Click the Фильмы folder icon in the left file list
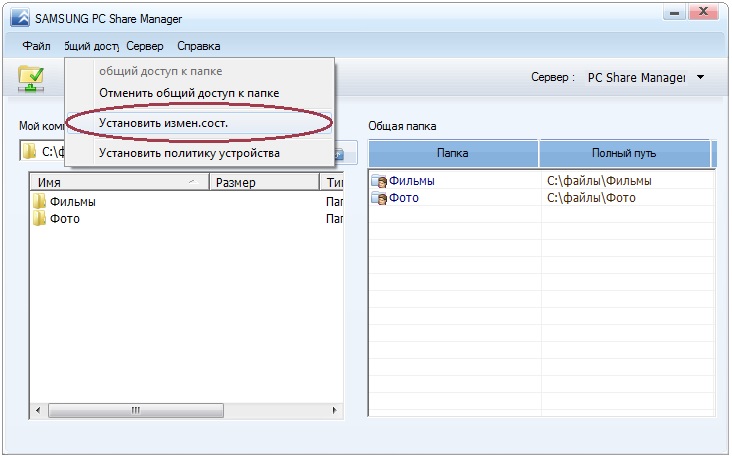Image resolution: width=732 pixels, height=458 pixels. click(39, 201)
